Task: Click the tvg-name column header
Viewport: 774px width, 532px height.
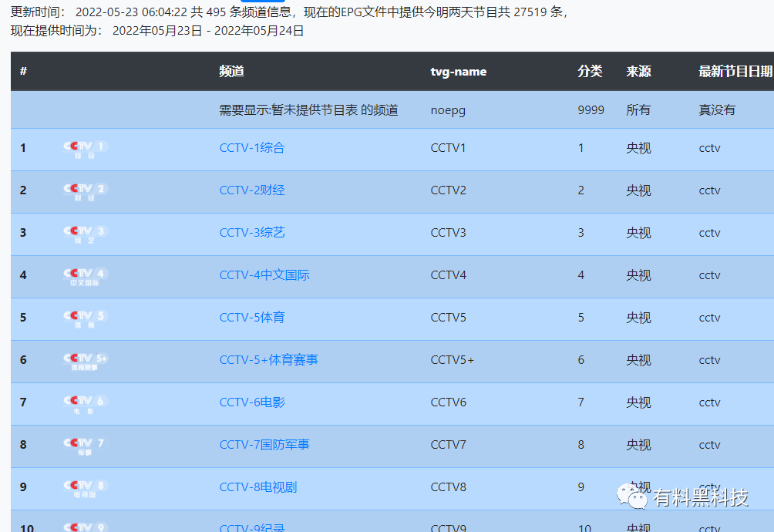Action: coord(458,72)
